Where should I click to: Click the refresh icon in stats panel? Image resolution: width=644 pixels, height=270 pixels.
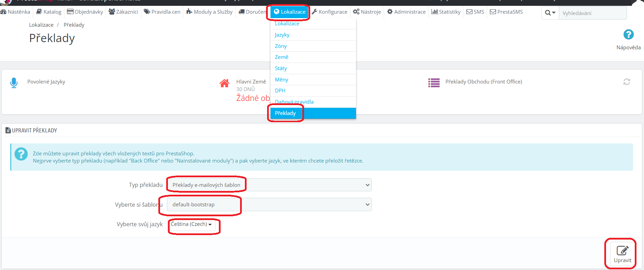627,82
